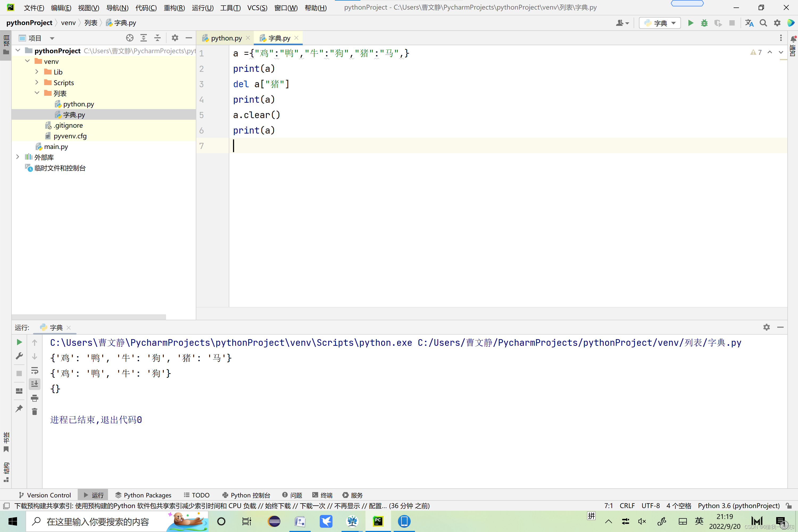Open the VCS(S) menu
The width and height of the screenshot is (798, 532).
(x=257, y=7)
